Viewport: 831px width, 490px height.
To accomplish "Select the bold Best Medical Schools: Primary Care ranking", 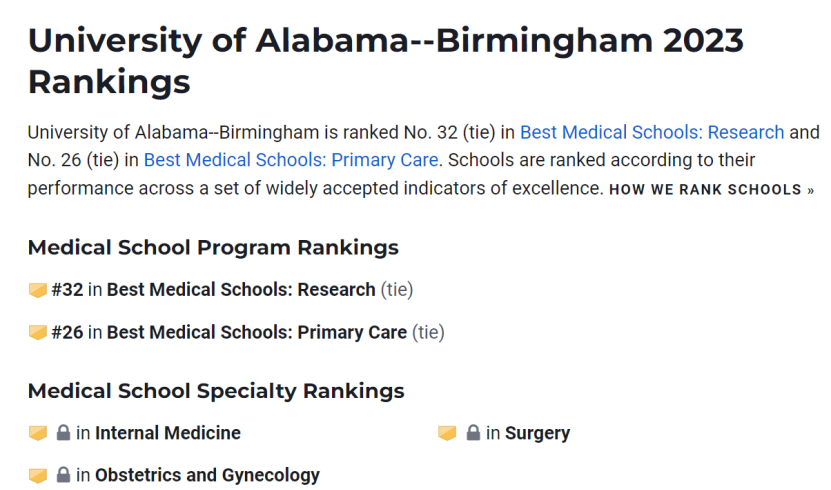I will 257,332.
